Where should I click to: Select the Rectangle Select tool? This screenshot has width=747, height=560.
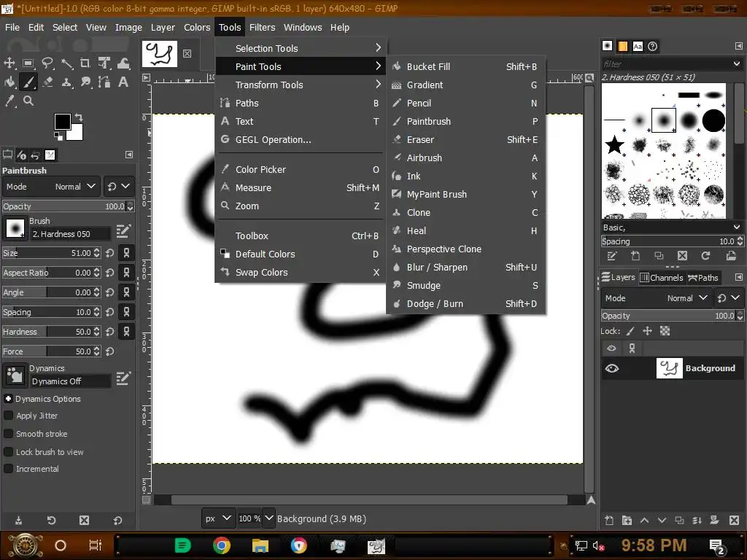pos(28,63)
